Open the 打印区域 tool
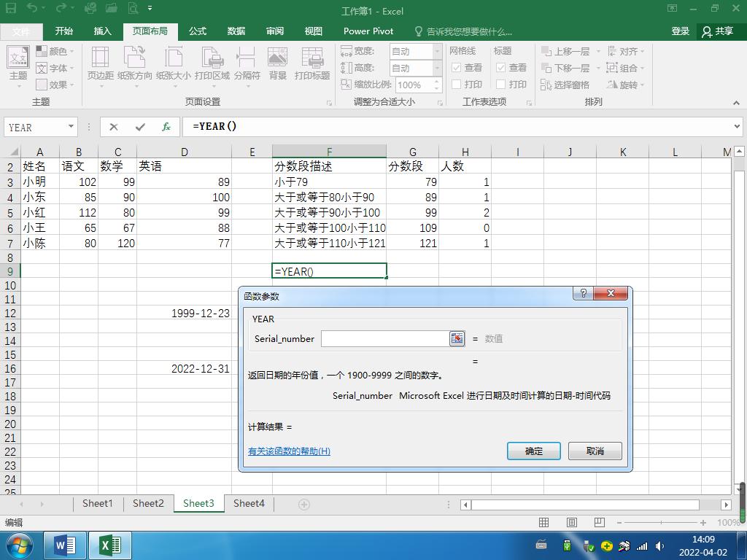 coord(212,64)
